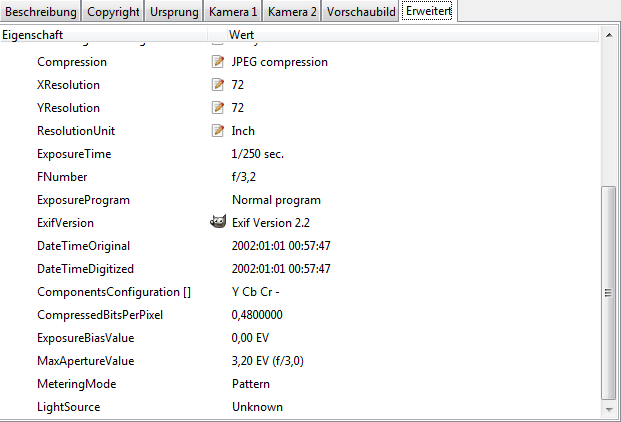Click the DateTimeOriginal value 2002:01:01 00:57:47

click(281, 246)
